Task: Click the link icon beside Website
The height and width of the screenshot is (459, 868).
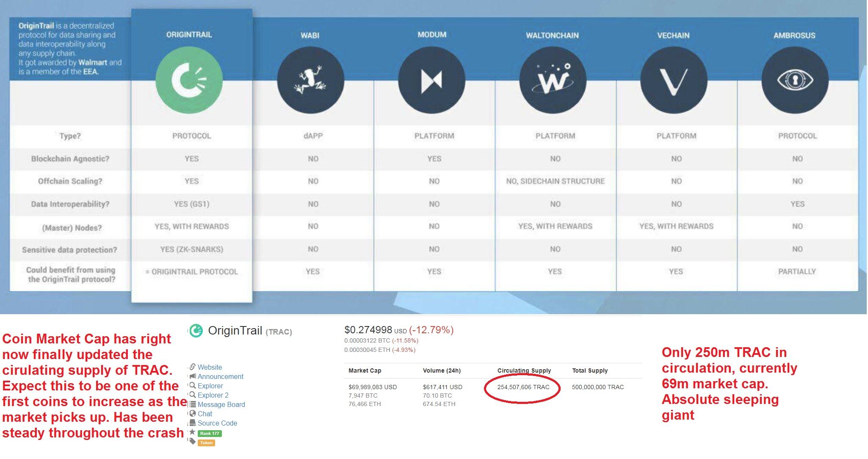Action: [x=193, y=367]
